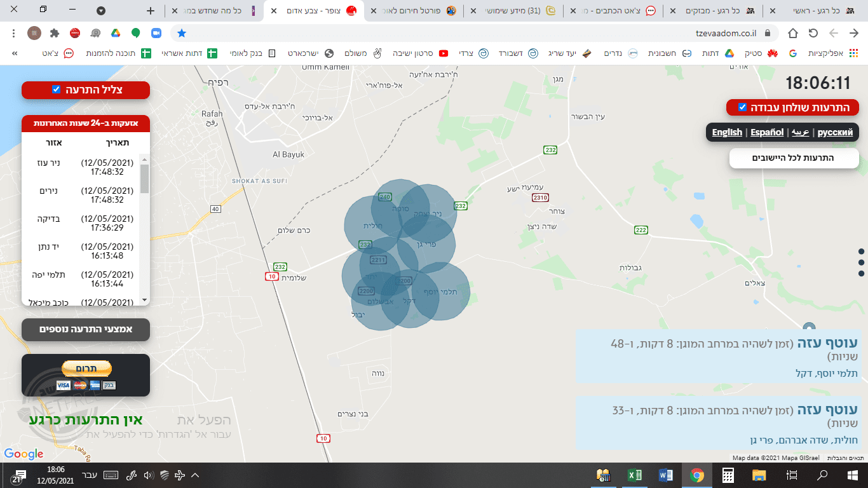This screenshot has height=488, width=868.
Task: Click the alerts list scroll-down arrow
Action: pyautogui.click(x=145, y=300)
